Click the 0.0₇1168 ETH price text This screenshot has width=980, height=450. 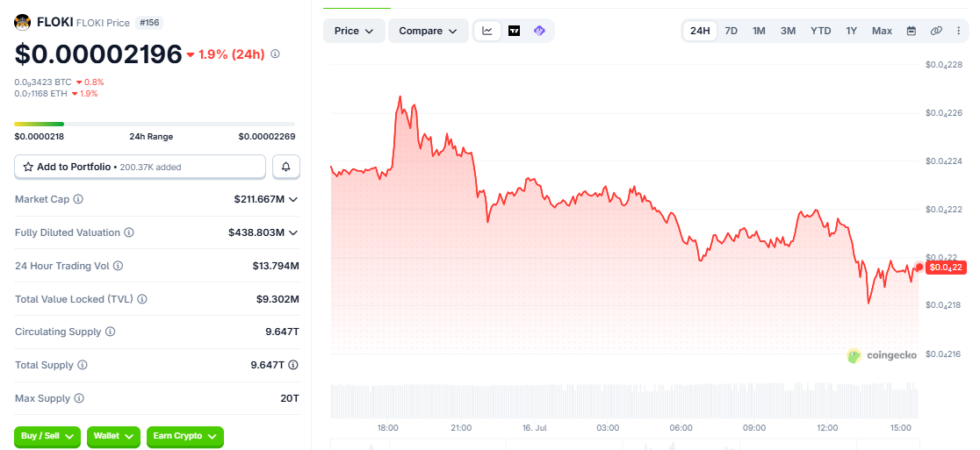(40, 94)
